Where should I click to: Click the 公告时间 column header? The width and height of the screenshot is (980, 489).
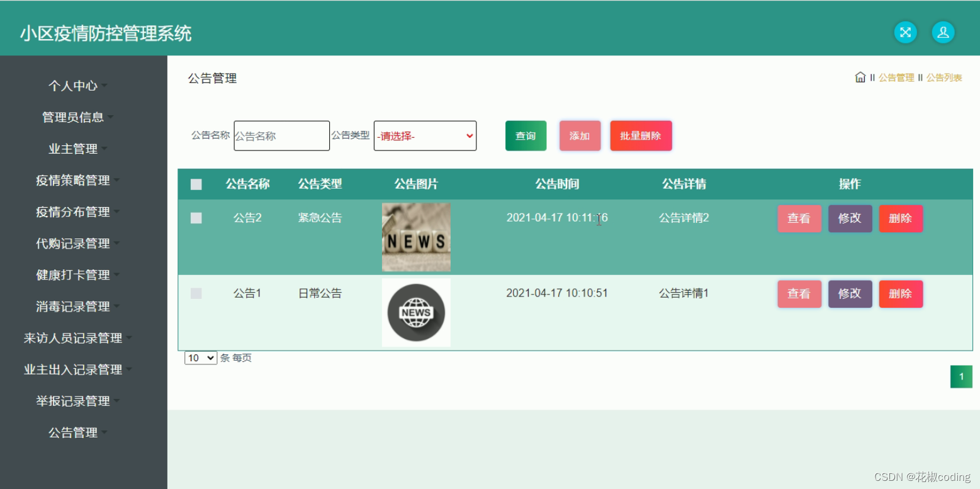point(557,184)
